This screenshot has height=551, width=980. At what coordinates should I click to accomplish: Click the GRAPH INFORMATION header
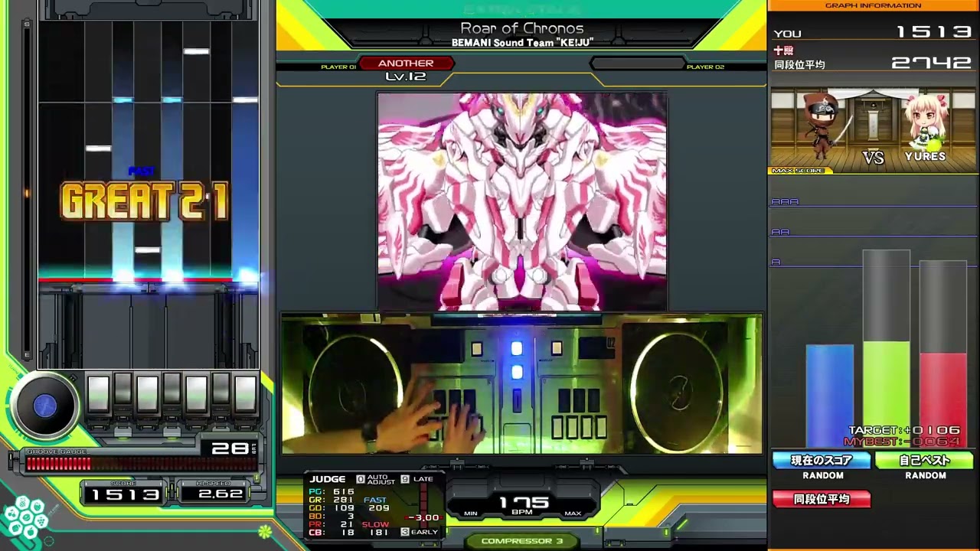(x=873, y=5)
